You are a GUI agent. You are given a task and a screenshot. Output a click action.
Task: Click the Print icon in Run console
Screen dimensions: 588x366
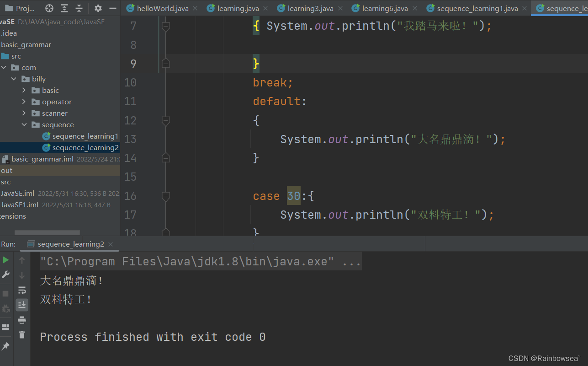pos(21,320)
